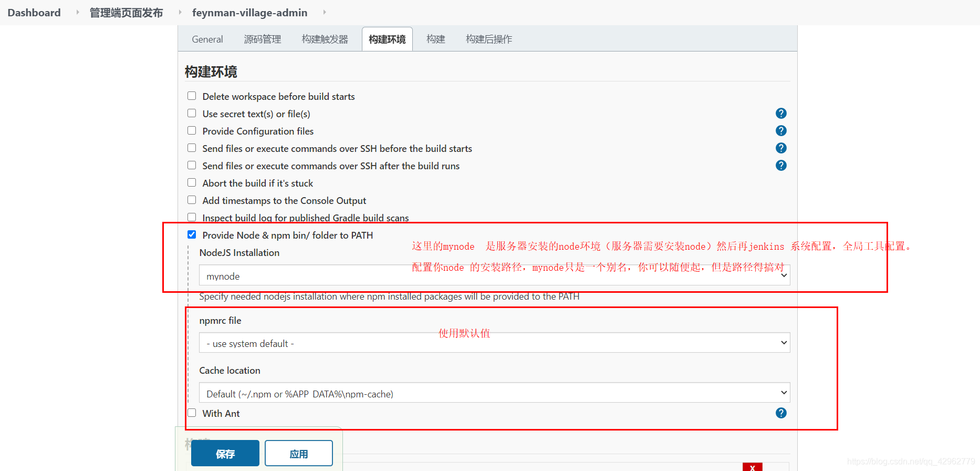Click the 保存 save button

pos(225,453)
